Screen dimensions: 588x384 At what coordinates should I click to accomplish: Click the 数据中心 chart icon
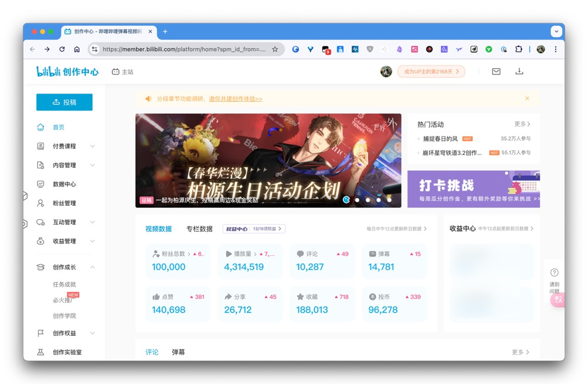tap(41, 184)
